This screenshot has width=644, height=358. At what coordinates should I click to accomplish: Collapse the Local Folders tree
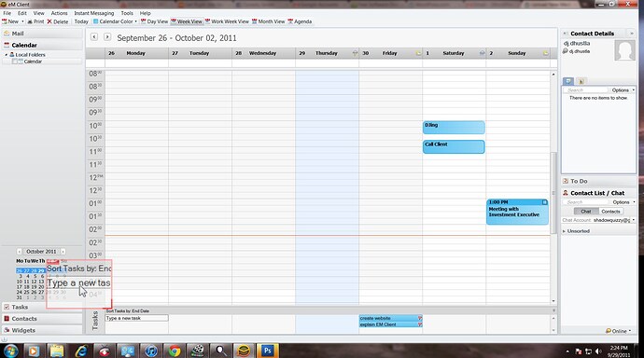coord(7,55)
